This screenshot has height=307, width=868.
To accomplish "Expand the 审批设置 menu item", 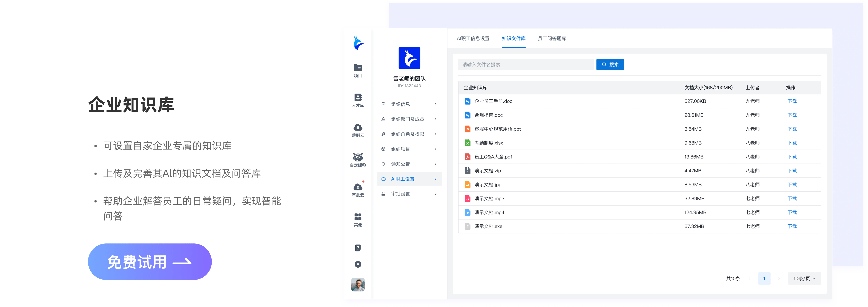I will [409, 194].
